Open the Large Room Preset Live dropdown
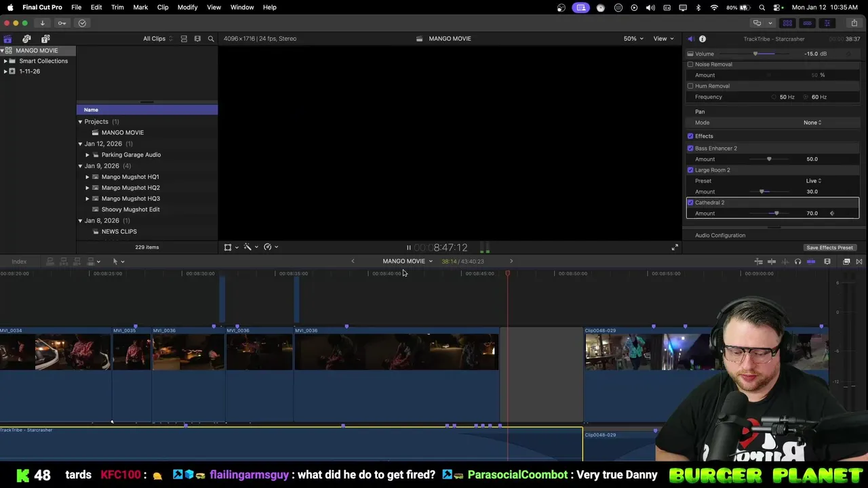 tap(814, 181)
